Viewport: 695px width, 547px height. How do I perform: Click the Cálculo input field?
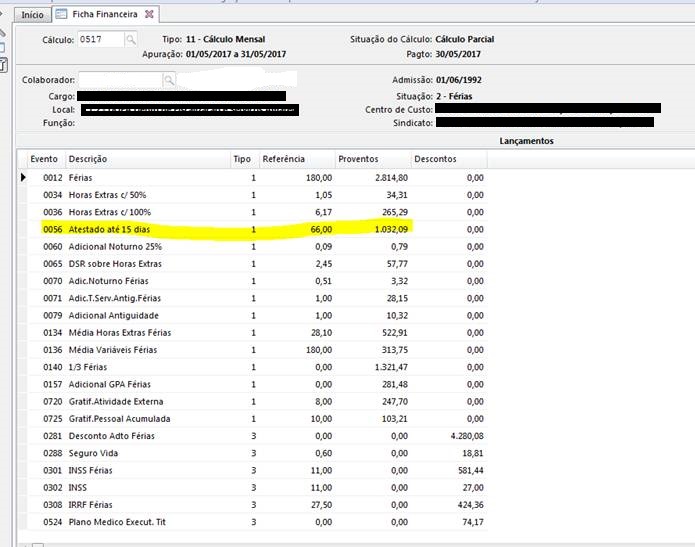pyautogui.click(x=100, y=39)
